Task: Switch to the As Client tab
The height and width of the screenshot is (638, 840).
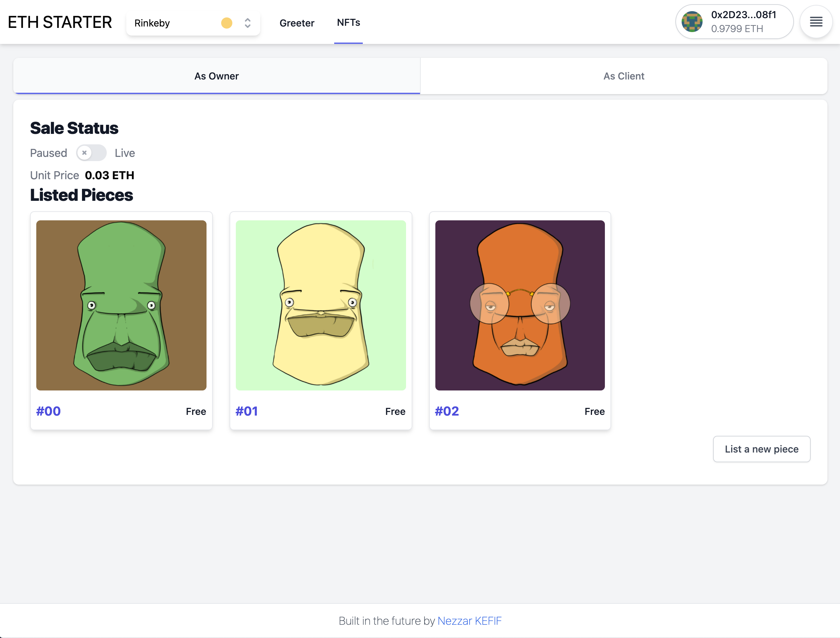Action: 623,76
